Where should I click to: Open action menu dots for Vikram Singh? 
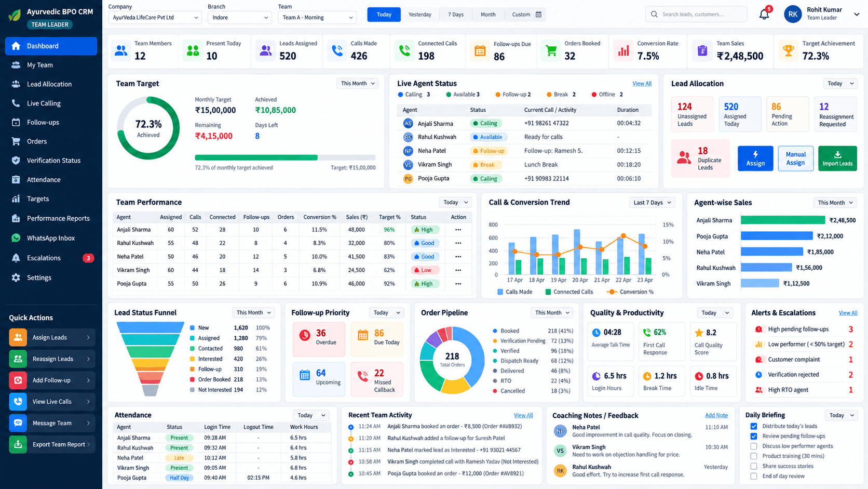coord(458,270)
